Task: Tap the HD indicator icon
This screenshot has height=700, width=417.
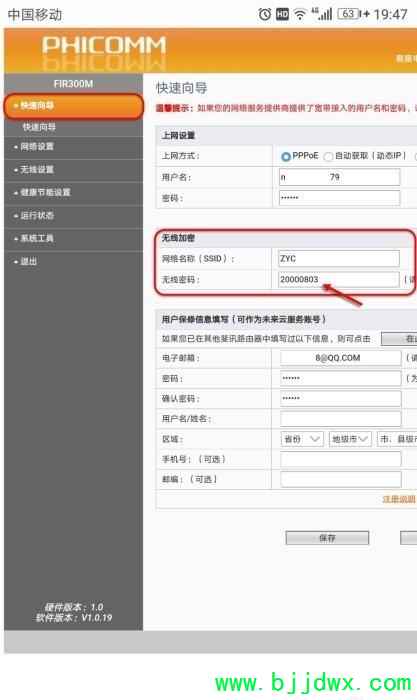Action: (x=283, y=14)
